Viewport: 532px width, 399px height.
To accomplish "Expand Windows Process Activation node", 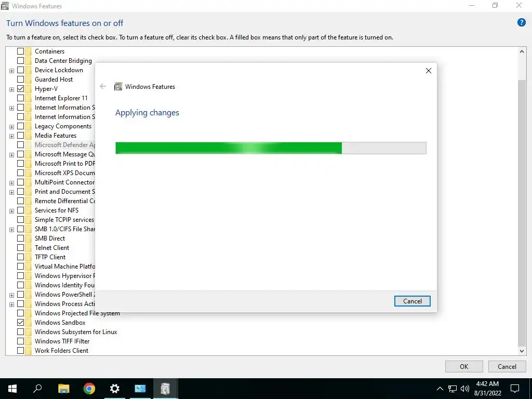I will [x=11, y=304].
